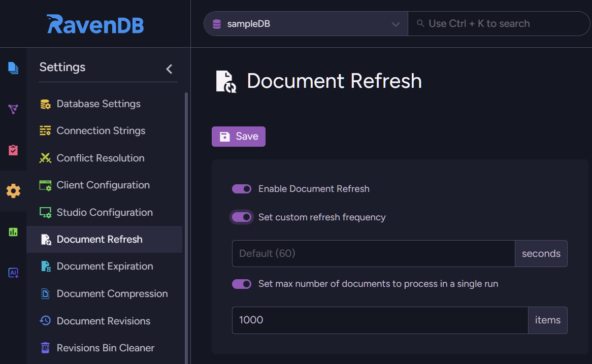This screenshot has width=592, height=364.
Task: Click the Document Refresh page title
Action: pos(334,81)
